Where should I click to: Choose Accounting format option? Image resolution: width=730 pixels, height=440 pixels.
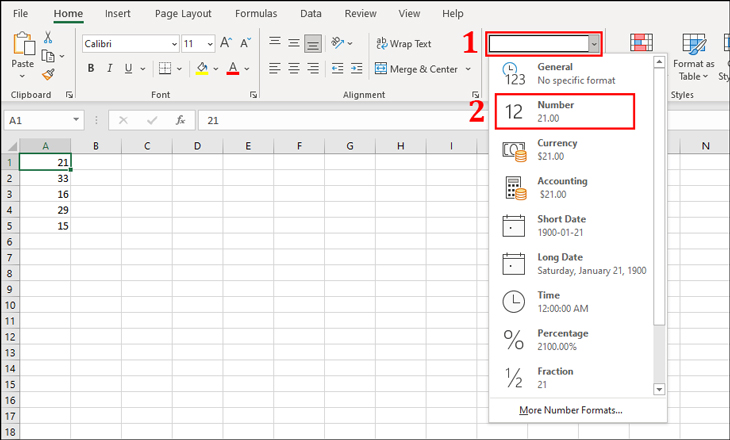click(x=571, y=188)
